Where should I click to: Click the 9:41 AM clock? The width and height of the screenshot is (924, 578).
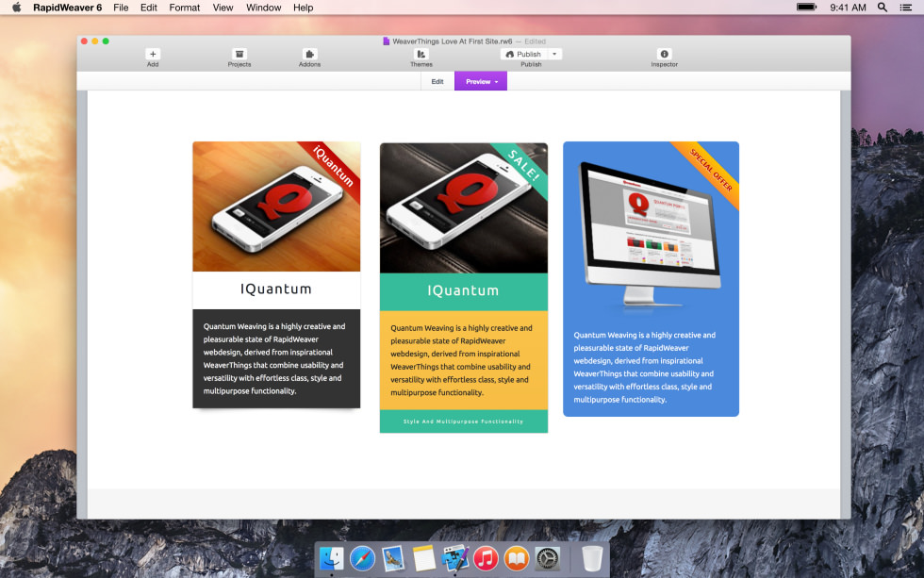848,8
